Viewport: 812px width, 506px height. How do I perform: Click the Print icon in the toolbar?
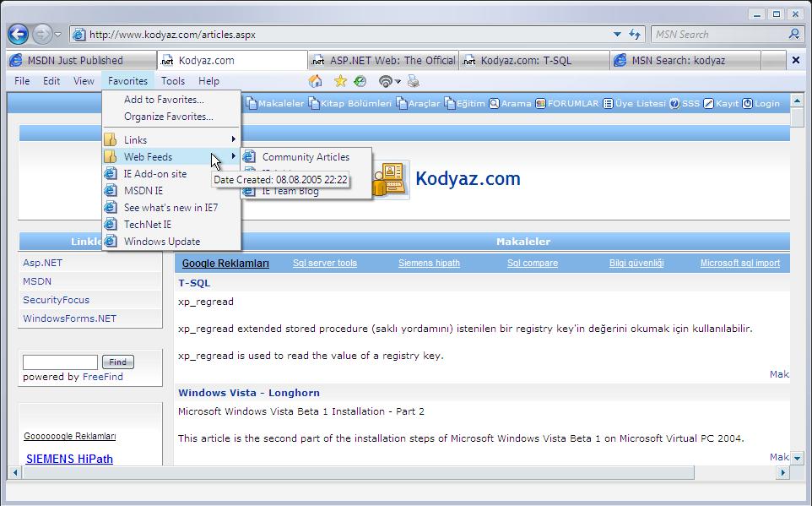(x=413, y=81)
